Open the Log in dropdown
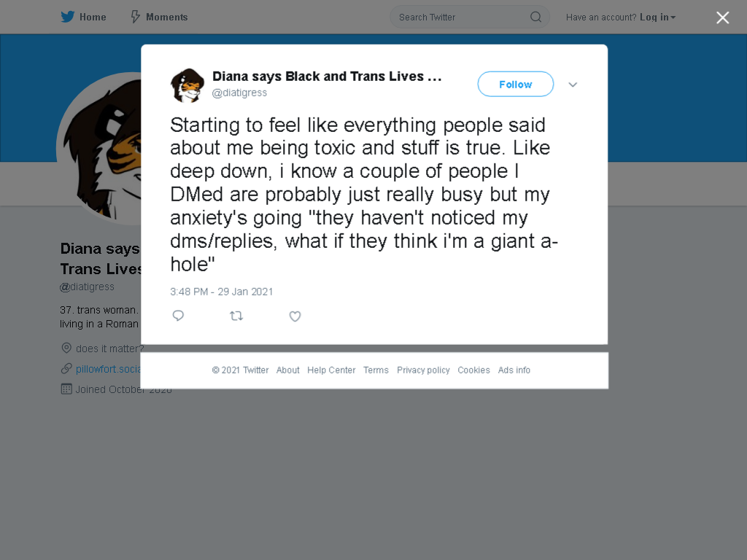The height and width of the screenshot is (560, 747). click(657, 17)
